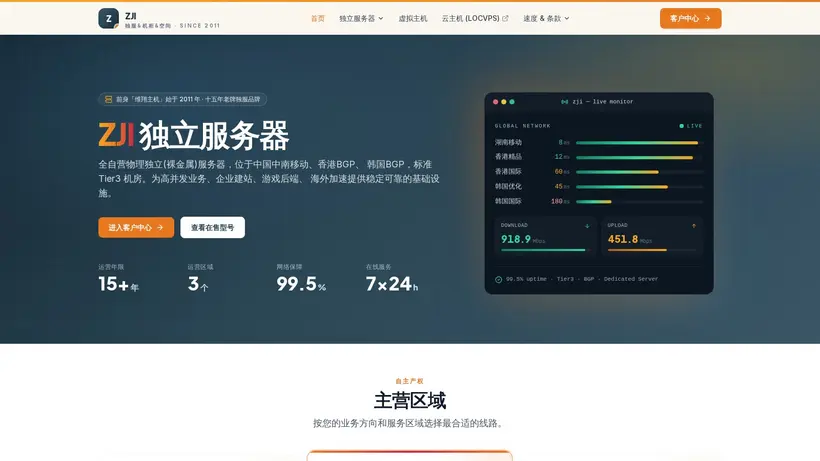The width and height of the screenshot is (820, 461).
Task: Click the 'Dedicated Server' footer text
Action: [631, 279]
